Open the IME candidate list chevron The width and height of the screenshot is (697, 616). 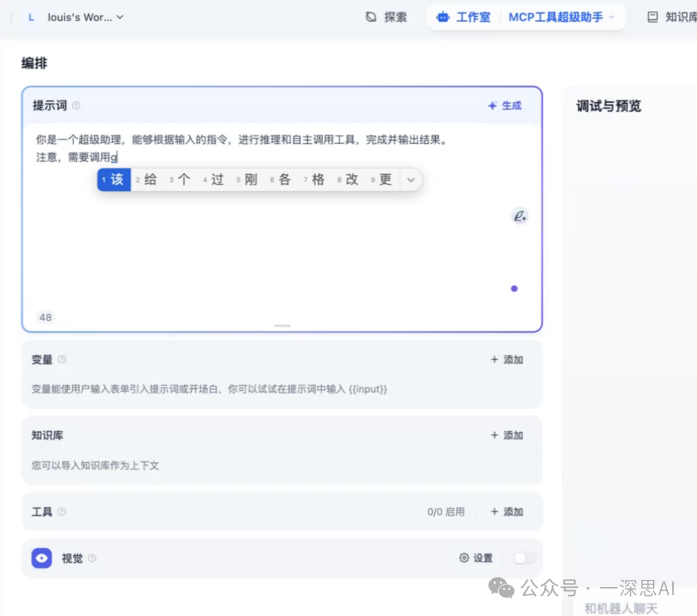coord(411,180)
